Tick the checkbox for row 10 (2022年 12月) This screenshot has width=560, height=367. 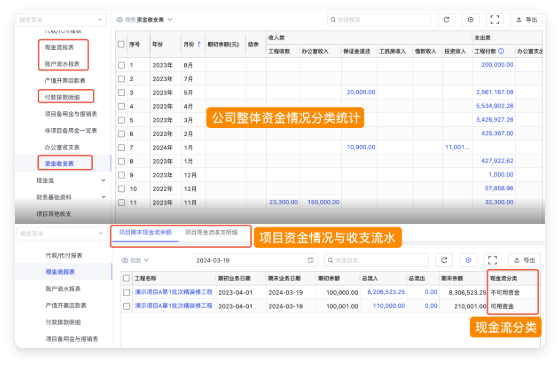tap(121, 188)
